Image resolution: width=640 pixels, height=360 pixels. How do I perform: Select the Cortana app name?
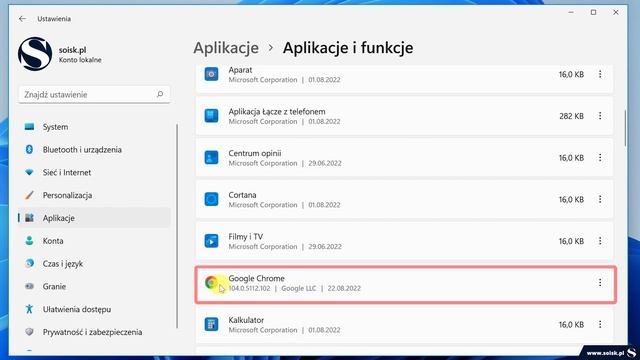pos(242,195)
